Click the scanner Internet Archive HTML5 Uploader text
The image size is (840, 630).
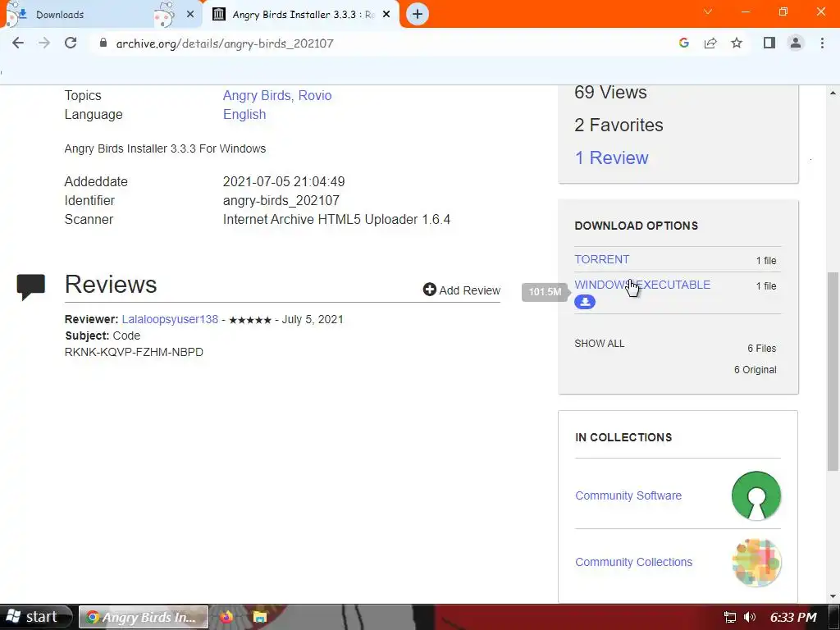click(336, 220)
